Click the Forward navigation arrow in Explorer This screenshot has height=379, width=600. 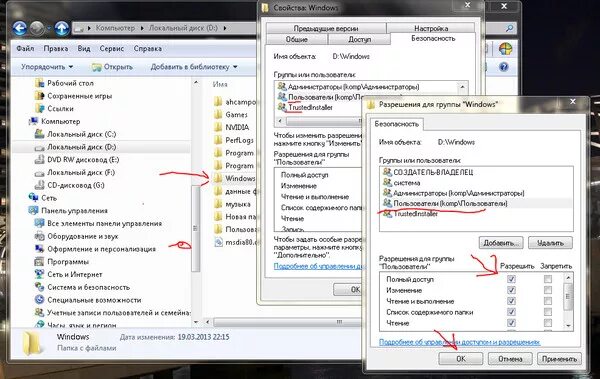coord(37,28)
